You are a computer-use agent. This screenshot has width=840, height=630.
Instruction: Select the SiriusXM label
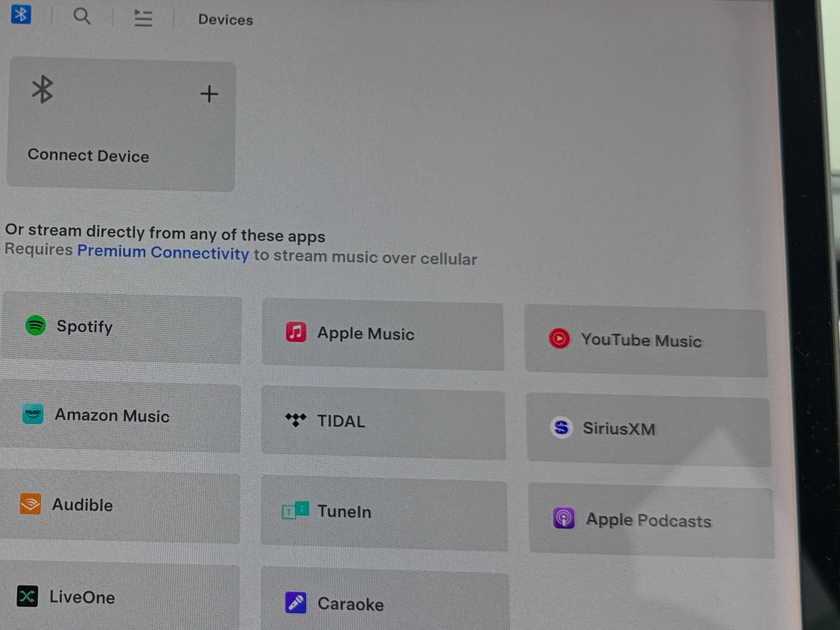pyautogui.click(x=619, y=428)
